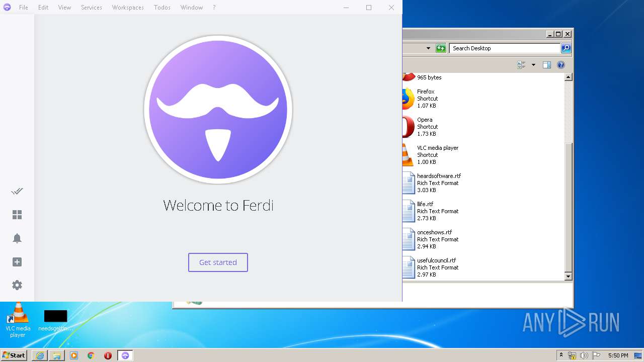
Task: Open the View menu
Action: (x=64, y=8)
